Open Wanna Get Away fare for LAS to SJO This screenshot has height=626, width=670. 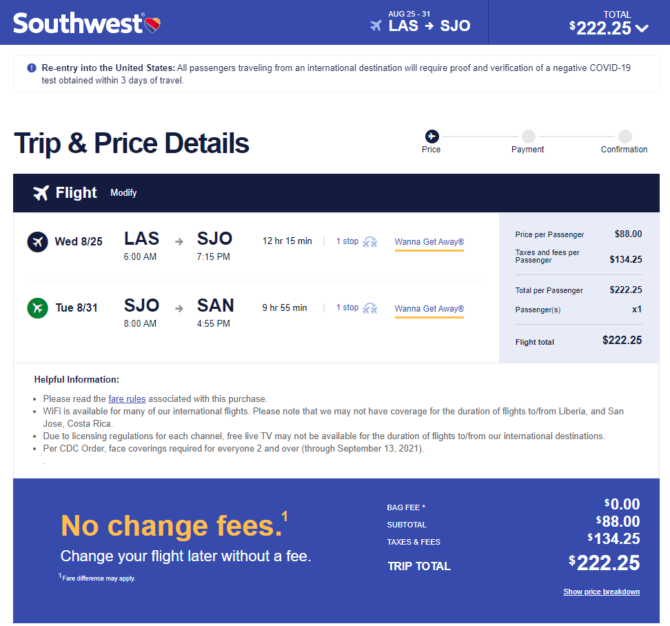[x=429, y=242]
